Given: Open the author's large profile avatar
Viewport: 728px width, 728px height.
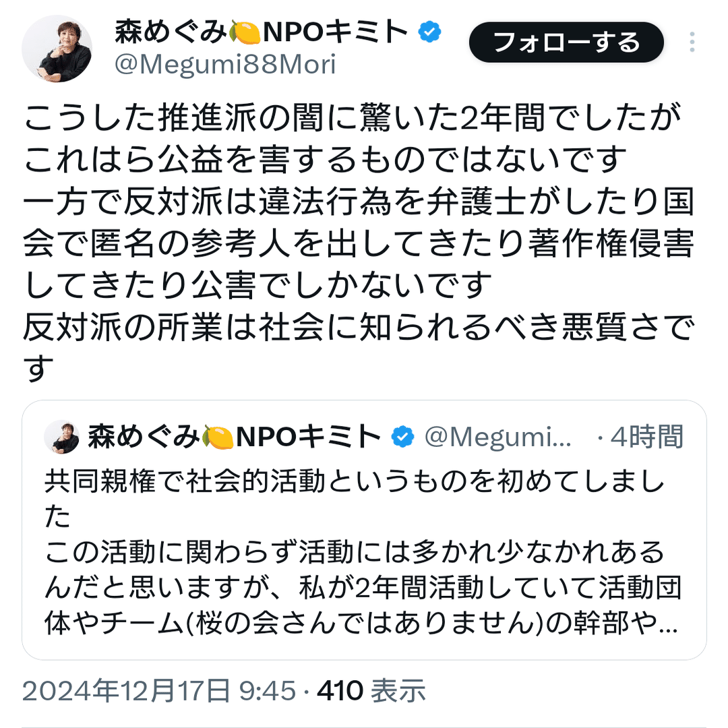Looking at the screenshot, I should (57, 49).
